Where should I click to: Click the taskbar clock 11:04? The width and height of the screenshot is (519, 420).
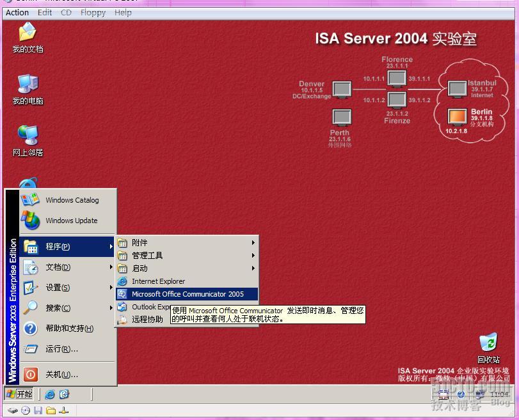(x=499, y=394)
